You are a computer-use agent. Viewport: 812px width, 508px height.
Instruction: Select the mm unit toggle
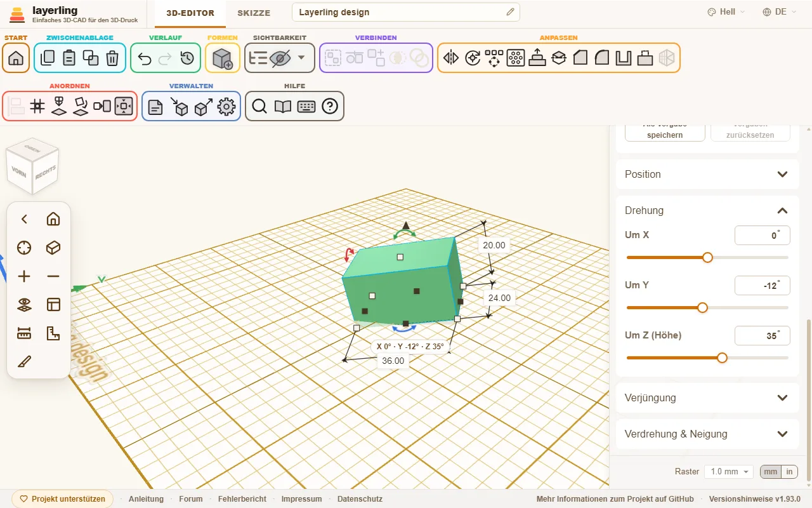[x=770, y=472]
